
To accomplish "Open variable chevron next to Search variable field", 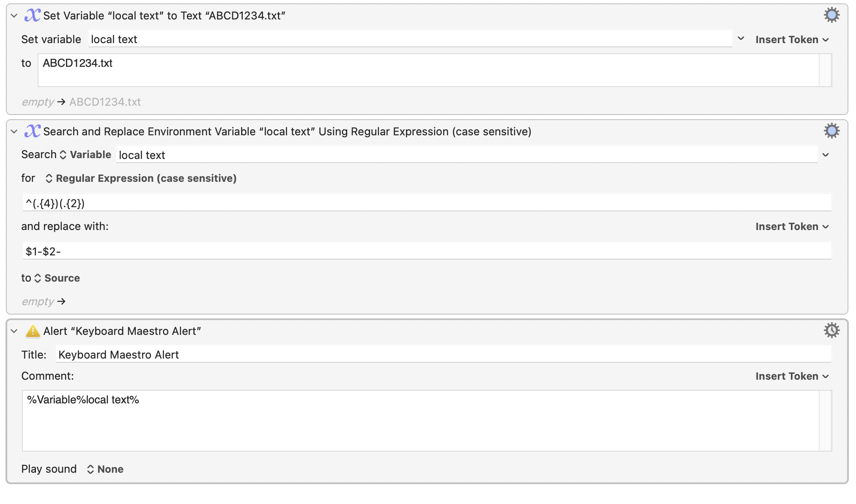I will click(x=826, y=155).
